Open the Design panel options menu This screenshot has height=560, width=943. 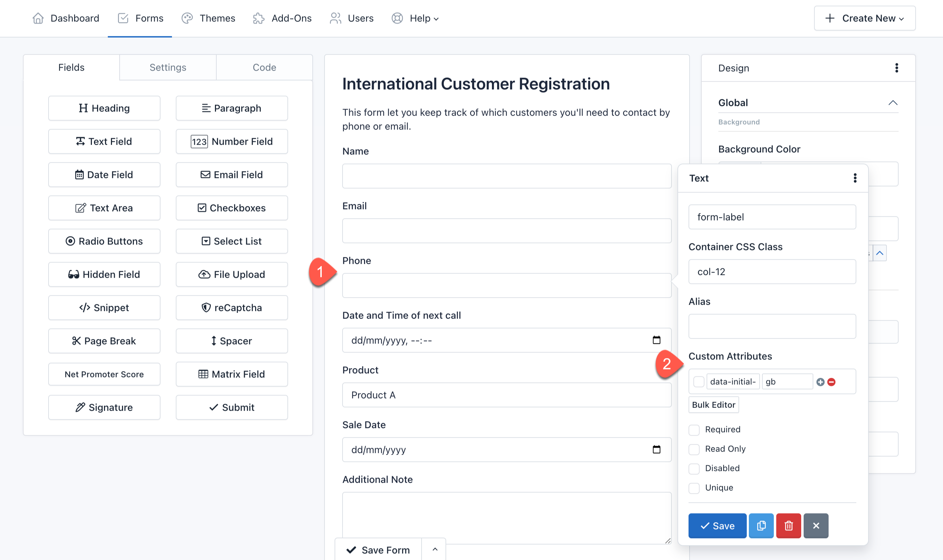pyautogui.click(x=897, y=68)
